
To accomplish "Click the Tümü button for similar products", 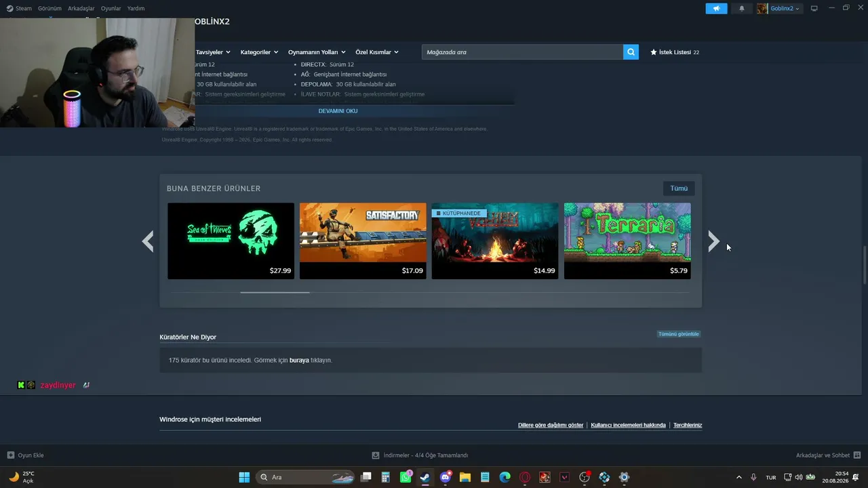I will (x=679, y=188).
